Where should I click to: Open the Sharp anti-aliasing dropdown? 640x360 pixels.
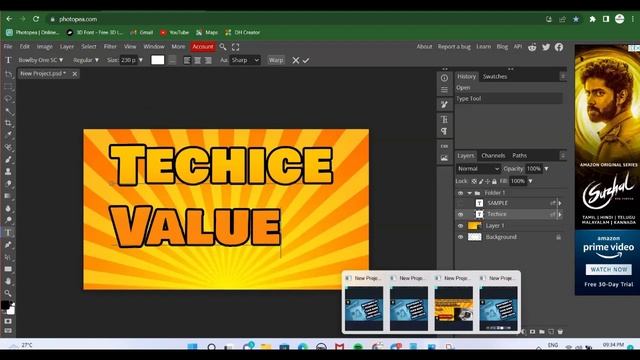(245, 60)
